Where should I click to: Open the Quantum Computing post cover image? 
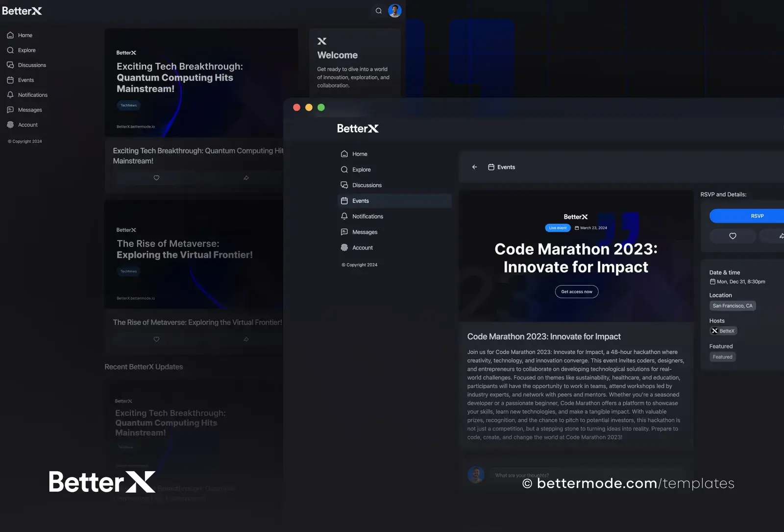201,83
